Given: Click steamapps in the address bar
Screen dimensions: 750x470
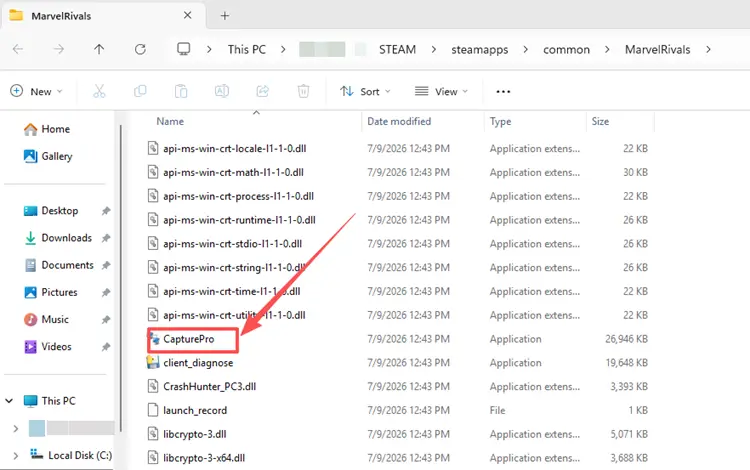Looking at the screenshot, I should (479, 49).
